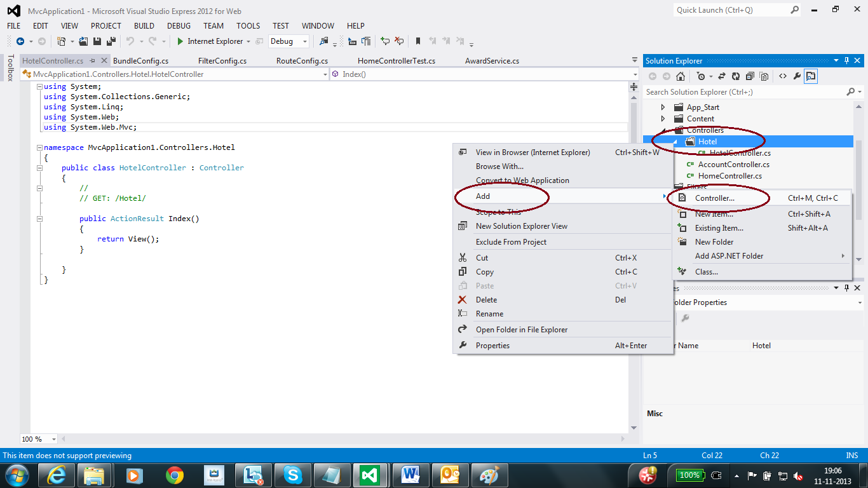This screenshot has width=868, height=488.
Task: Click the split editor handle above scrollbar
Action: (x=634, y=87)
